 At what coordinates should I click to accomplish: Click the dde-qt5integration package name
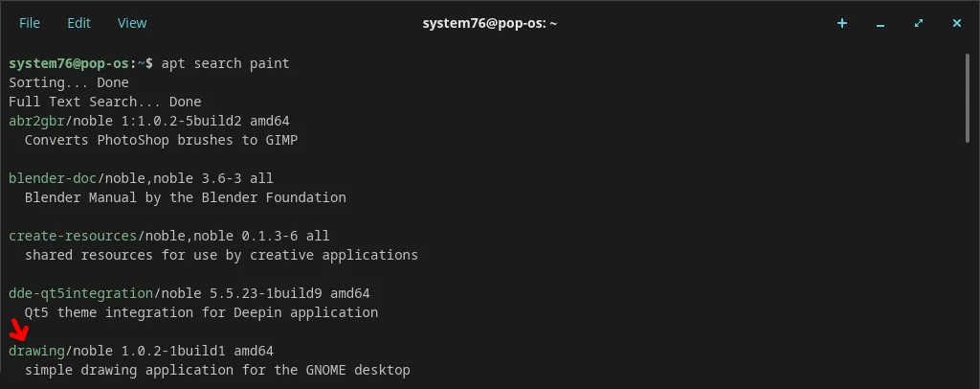80,293
